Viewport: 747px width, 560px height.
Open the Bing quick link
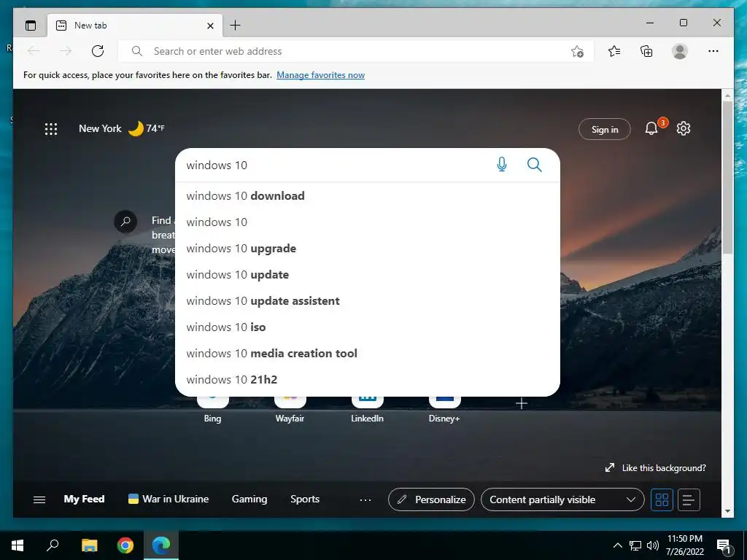click(212, 410)
